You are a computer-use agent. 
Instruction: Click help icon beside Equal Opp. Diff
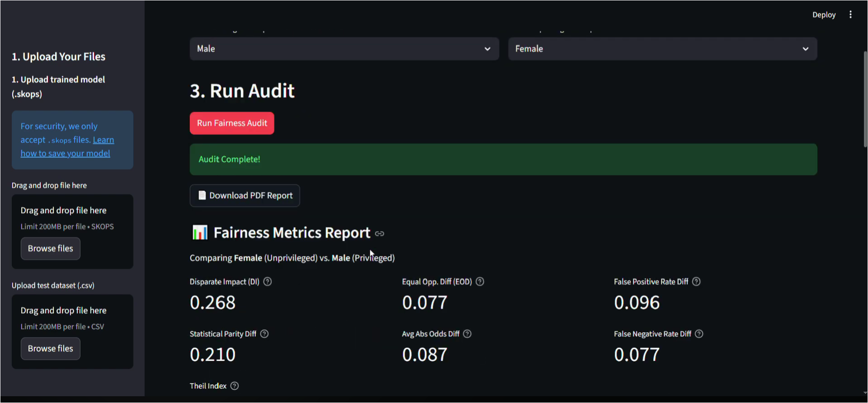point(480,282)
